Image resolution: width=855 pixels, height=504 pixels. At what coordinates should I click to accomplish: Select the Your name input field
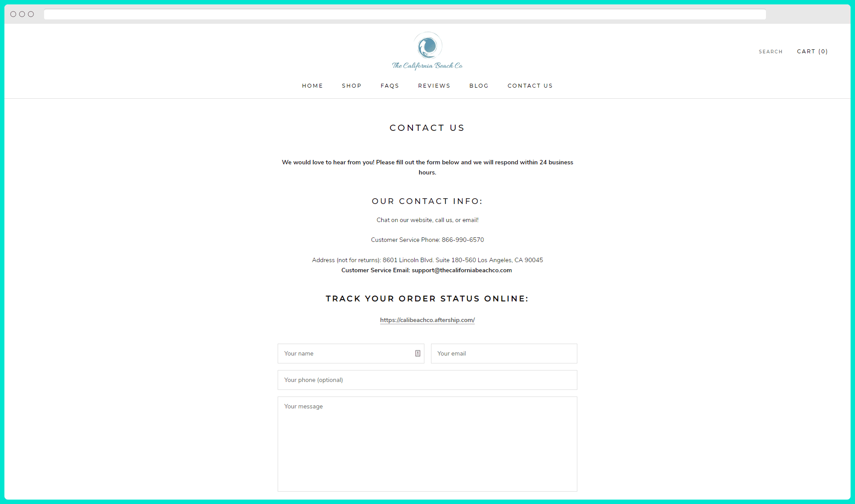click(x=350, y=353)
